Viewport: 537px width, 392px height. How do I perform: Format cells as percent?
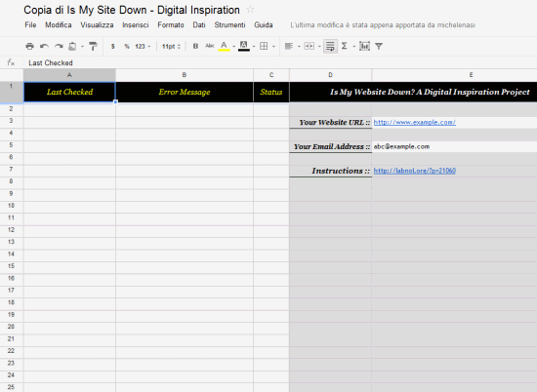[127, 46]
